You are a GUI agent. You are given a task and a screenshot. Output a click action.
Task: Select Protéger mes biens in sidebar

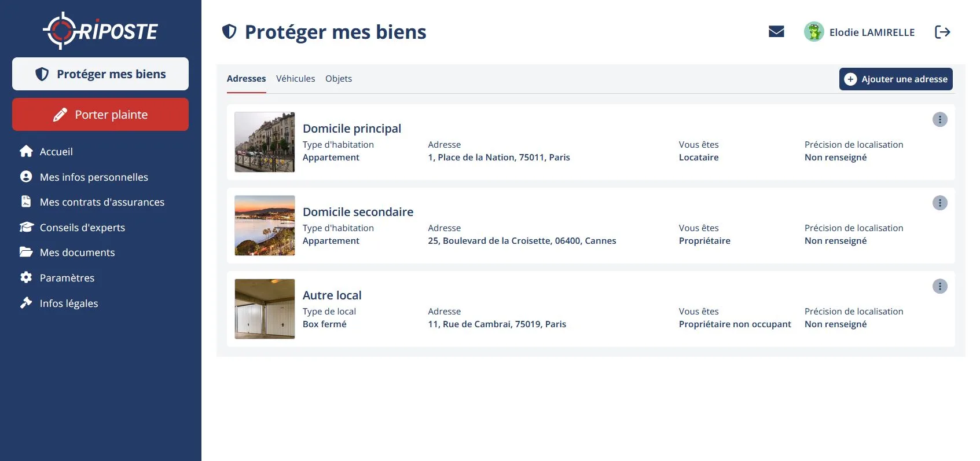coord(100,74)
